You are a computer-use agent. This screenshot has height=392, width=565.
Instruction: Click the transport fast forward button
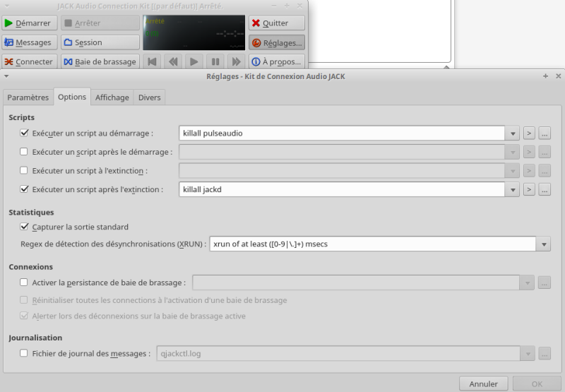click(236, 61)
